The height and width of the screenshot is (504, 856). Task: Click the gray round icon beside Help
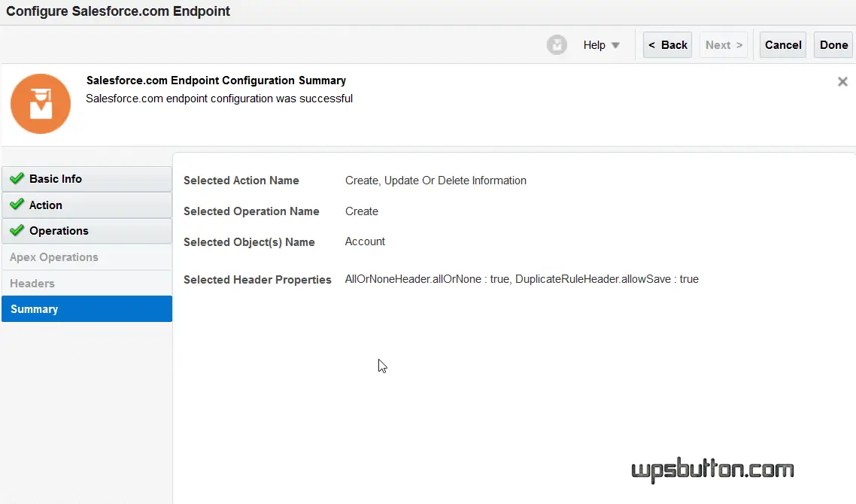click(557, 45)
